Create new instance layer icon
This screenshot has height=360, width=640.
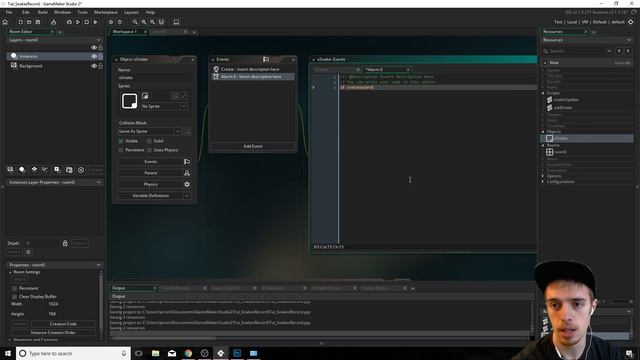[x=22, y=169]
